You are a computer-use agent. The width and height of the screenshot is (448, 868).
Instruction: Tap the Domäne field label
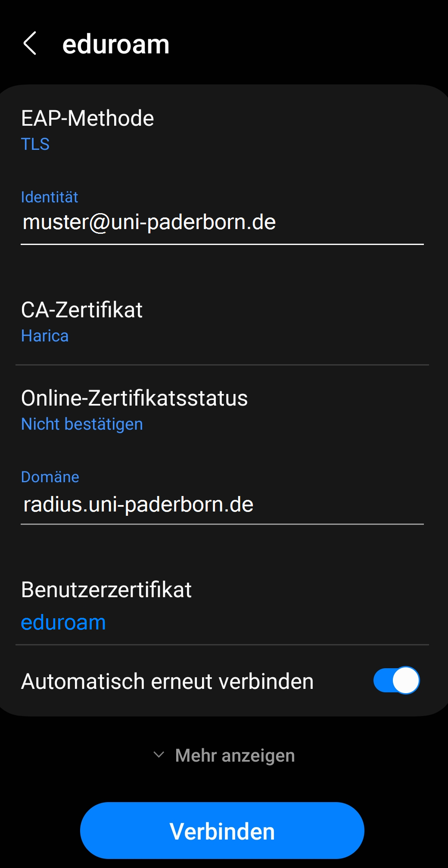tap(50, 477)
